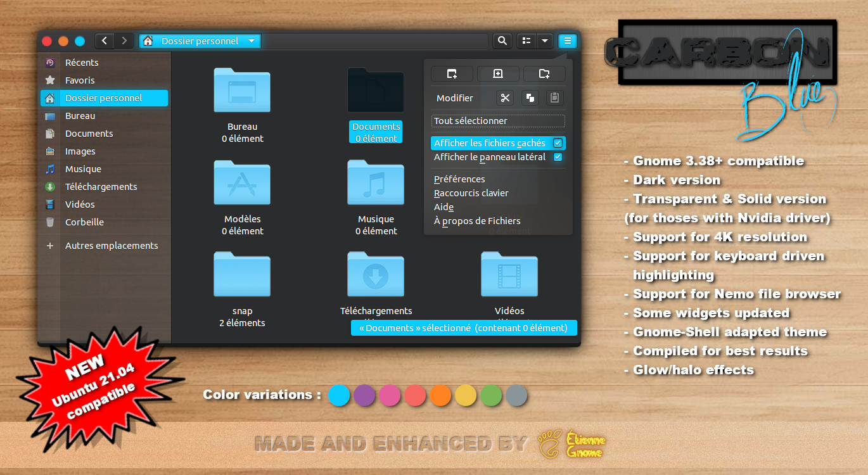Open Musique from the sidebar
868x475 pixels.
(105, 169)
